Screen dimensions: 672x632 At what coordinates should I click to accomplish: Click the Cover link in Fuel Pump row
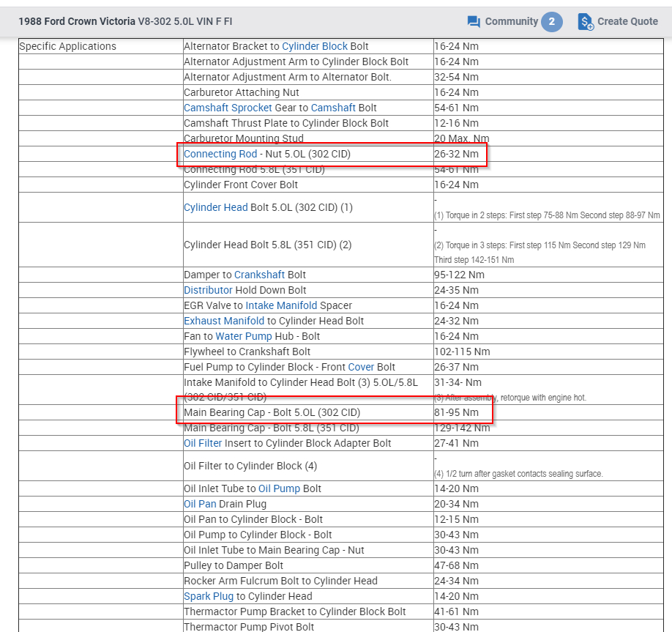tap(361, 367)
